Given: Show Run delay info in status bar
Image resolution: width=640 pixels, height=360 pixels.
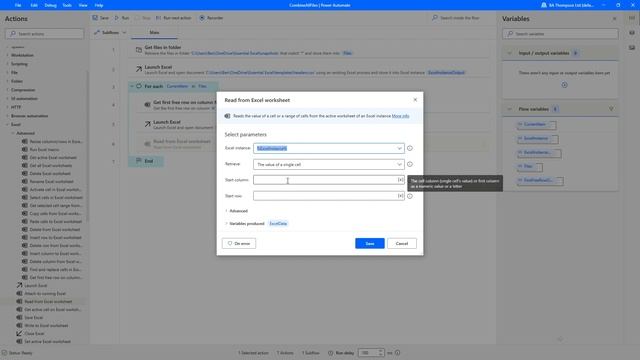Looking at the screenshot, I should [397, 353].
